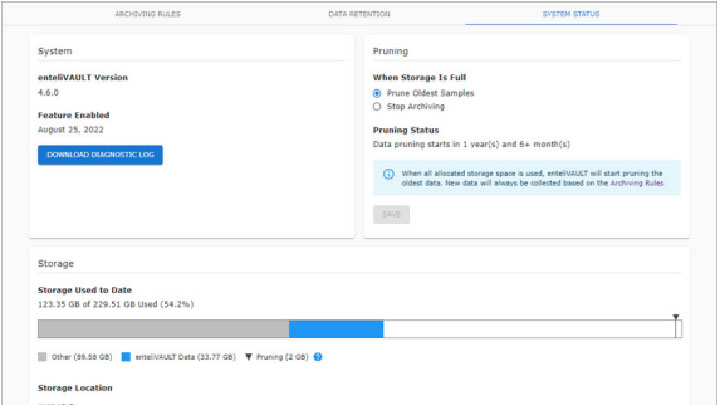
Task: Select the Prune Oldest Samples option
Action: [x=377, y=93]
